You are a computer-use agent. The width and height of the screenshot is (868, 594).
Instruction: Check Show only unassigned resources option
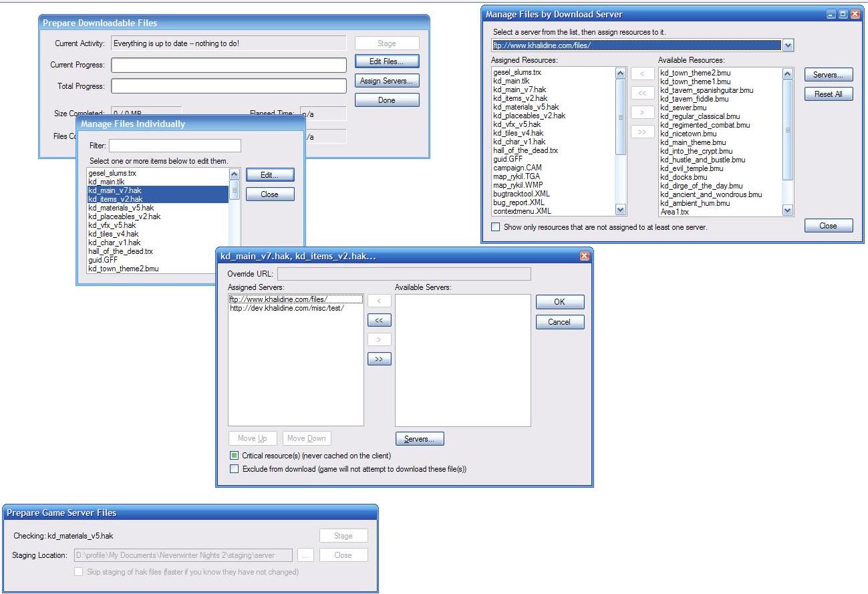point(495,227)
